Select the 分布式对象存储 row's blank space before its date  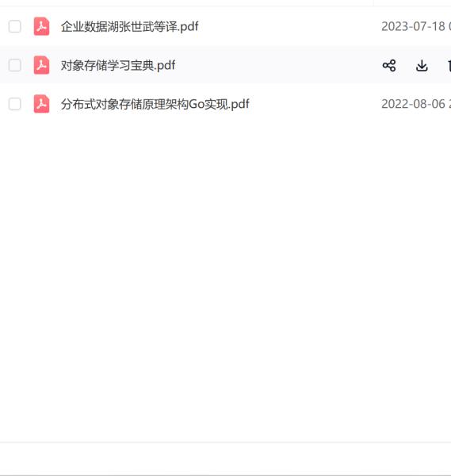pyautogui.click(x=314, y=104)
